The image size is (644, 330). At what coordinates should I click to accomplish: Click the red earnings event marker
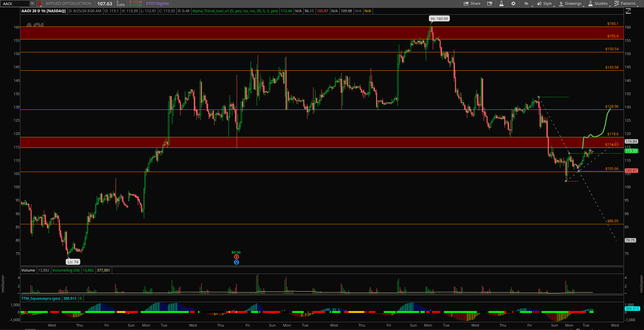point(236,257)
